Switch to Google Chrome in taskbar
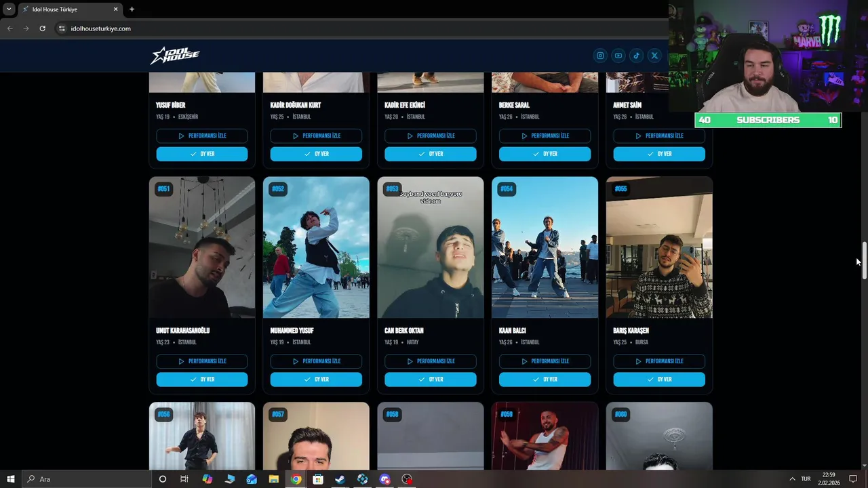 click(x=296, y=479)
